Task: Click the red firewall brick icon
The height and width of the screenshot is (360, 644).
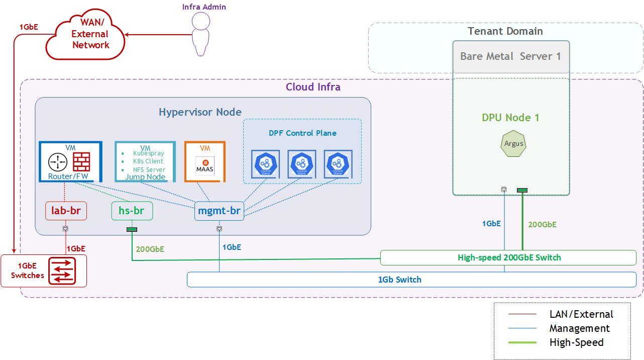Action: coord(81,162)
